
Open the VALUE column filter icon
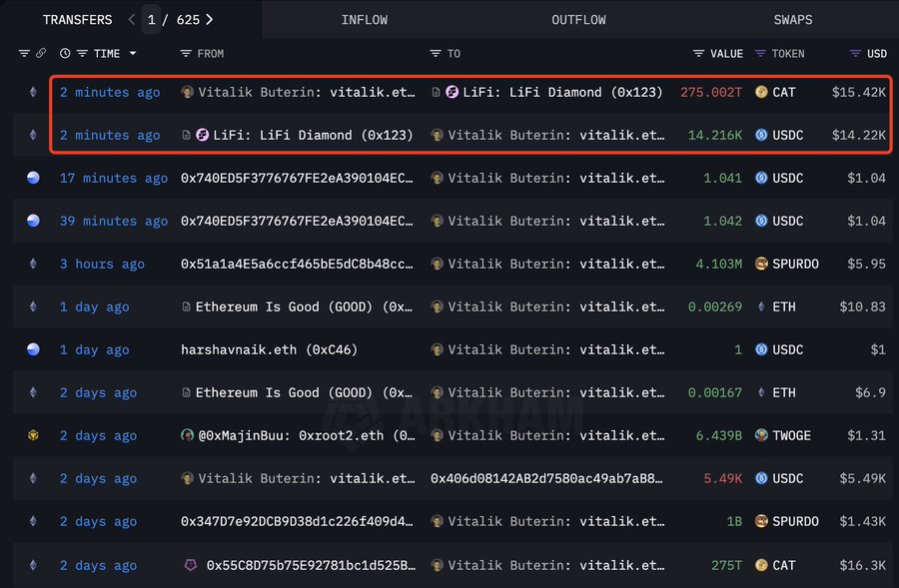coord(697,54)
